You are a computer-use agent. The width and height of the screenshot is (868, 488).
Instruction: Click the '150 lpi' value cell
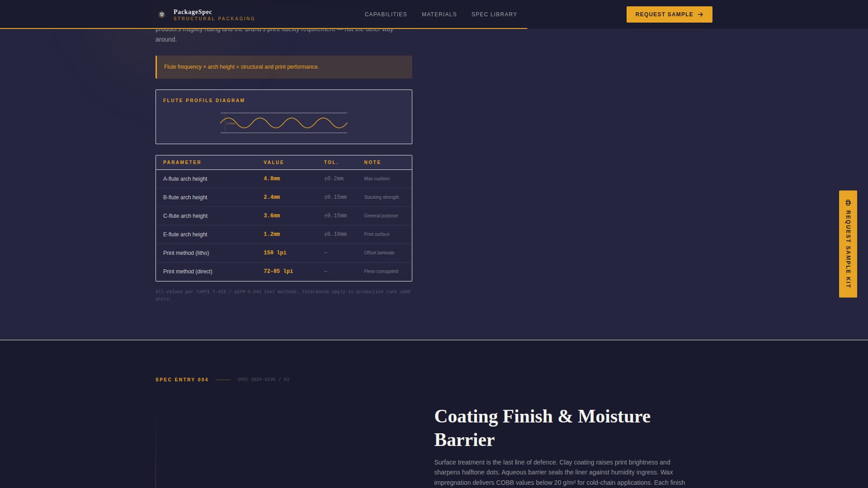(275, 253)
